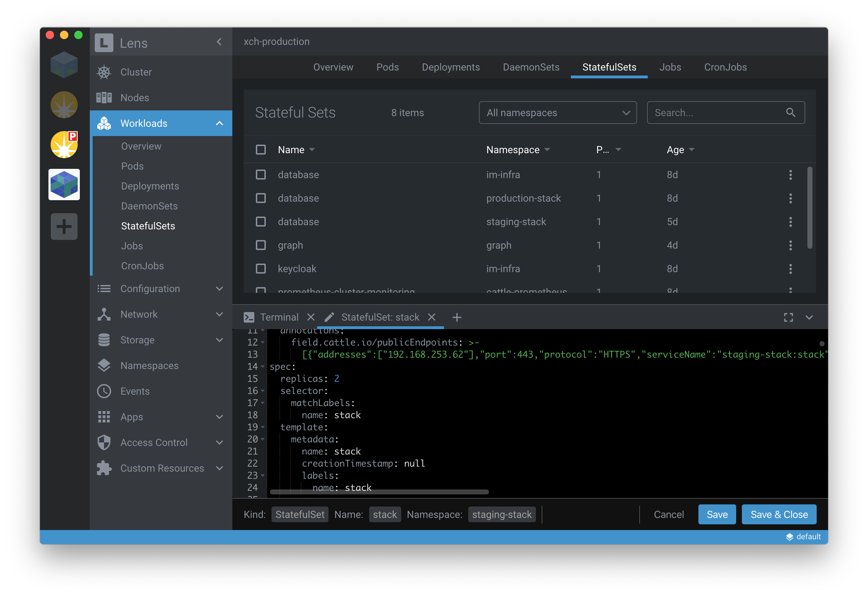Expand the Network section chevron
The height and width of the screenshot is (597, 868).
tap(219, 314)
